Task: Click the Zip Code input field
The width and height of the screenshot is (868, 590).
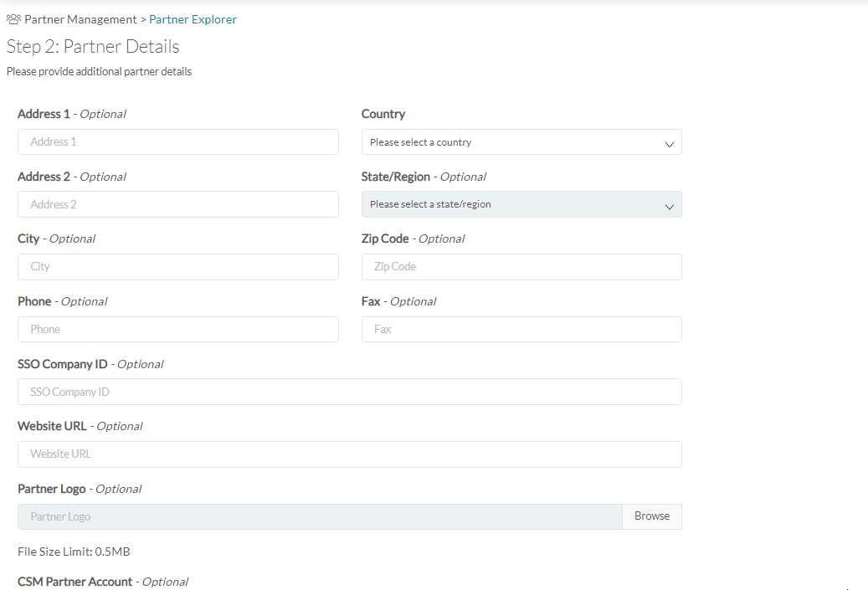Action: pos(521,266)
